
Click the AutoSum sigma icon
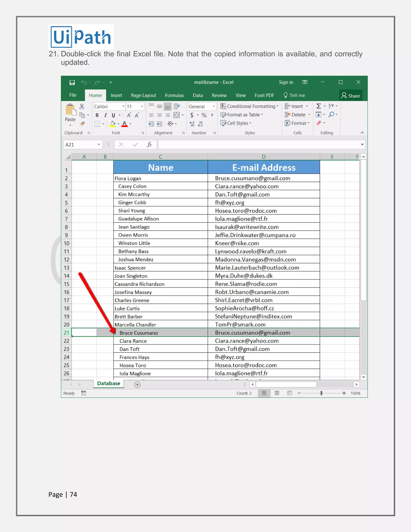click(x=318, y=106)
